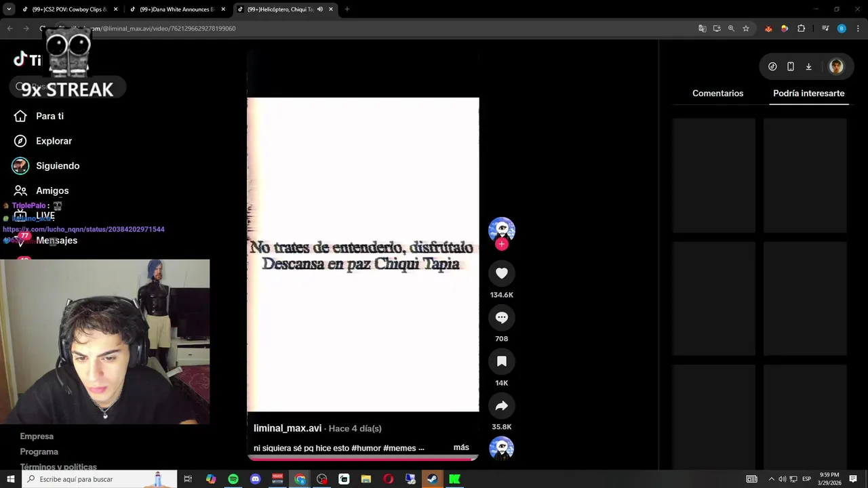Viewport: 868px width, 488px height.
Task: Open OBS Studio from the taskbar
Action: [321, 479]
